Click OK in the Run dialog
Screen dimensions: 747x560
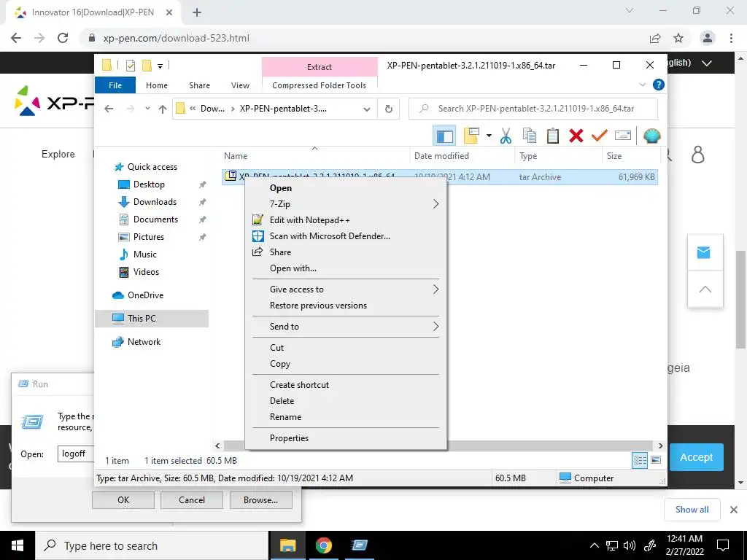pos(123,500)
